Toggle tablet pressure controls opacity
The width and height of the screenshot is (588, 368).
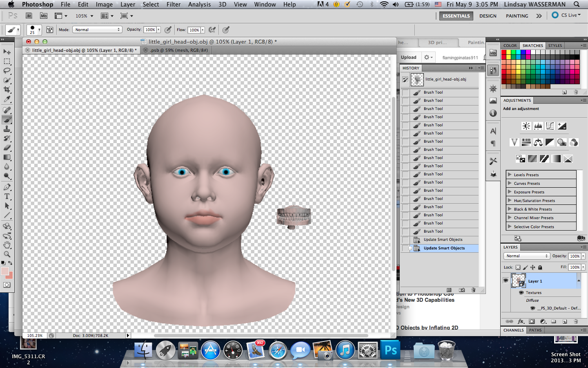[x=168, y=29]
